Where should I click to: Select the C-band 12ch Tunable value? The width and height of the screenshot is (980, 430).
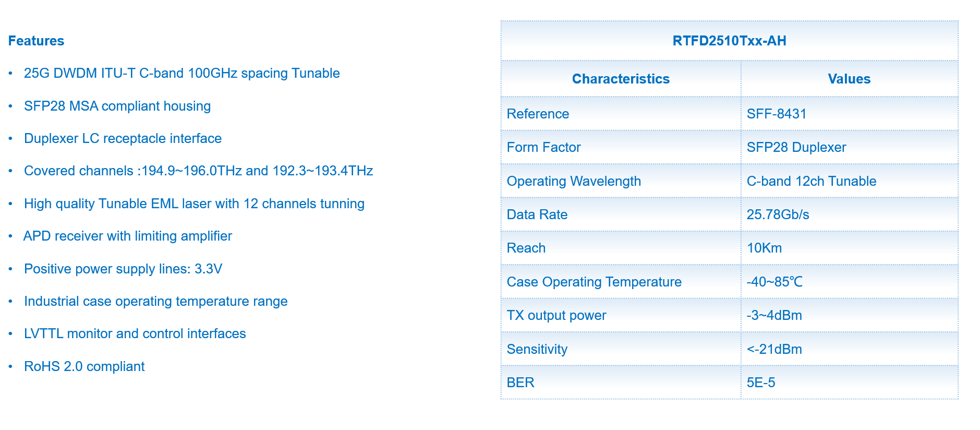(811, 181)
